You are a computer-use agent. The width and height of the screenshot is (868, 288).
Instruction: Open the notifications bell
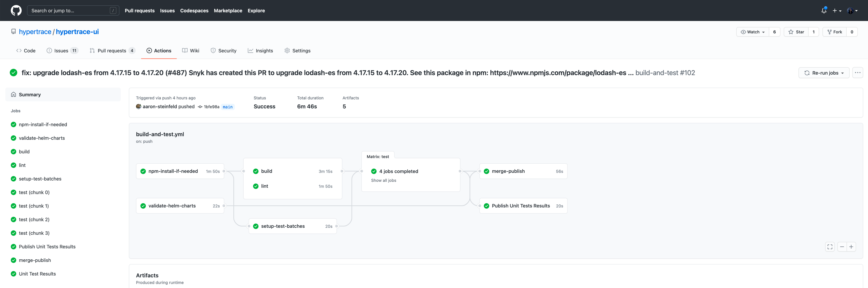point(824,10)
